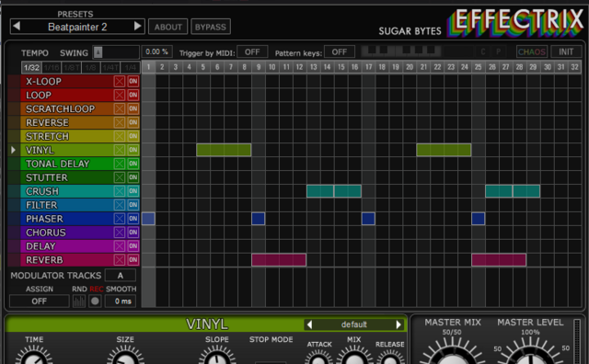Viewport: 589px width, 364px height.
Task: Click step 17 in the header
Action: (368, 67)
